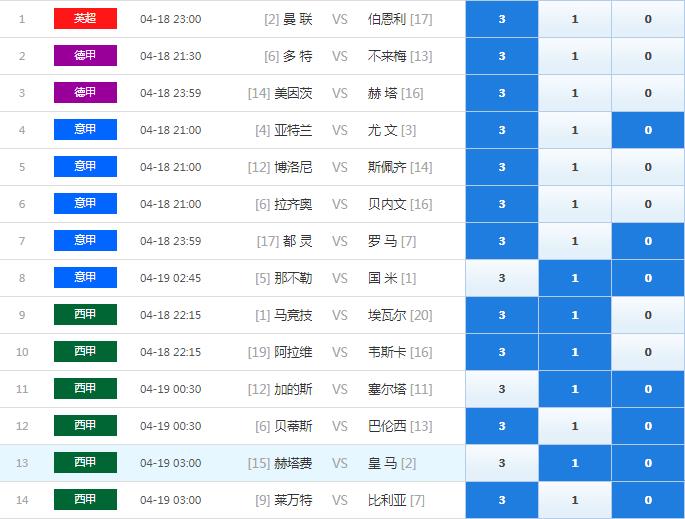
Task: Deselect the 0 pick for 莱万特 vs 比利亚
Action: 648,500
